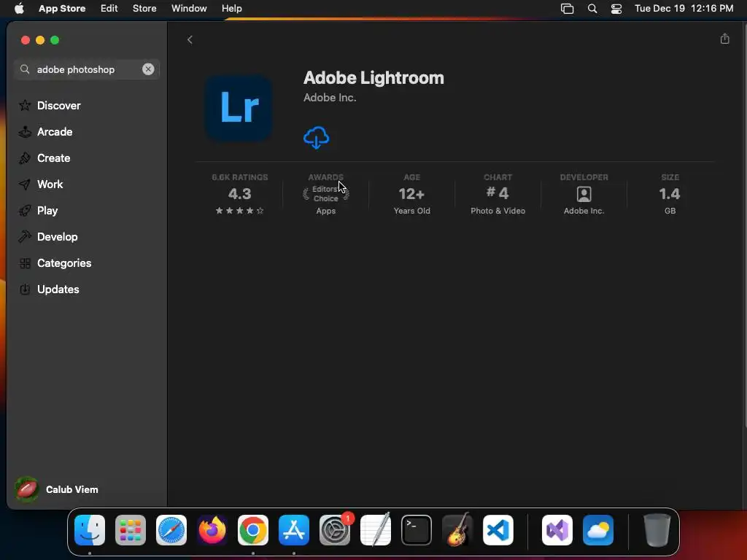Viewport: 747px width, 560px height.
Task: Launch GarageBand from the Dock
Action: (457, 529)
